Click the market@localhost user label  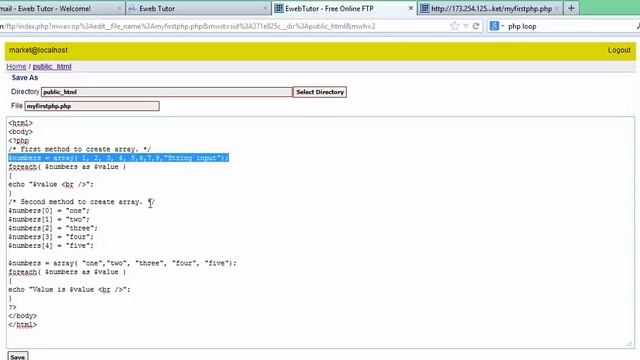38,50
